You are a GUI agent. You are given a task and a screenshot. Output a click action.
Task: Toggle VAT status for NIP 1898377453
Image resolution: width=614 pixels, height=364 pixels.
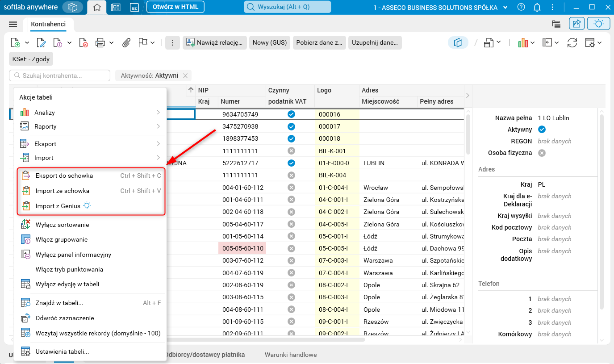click(x=291, y=138)
